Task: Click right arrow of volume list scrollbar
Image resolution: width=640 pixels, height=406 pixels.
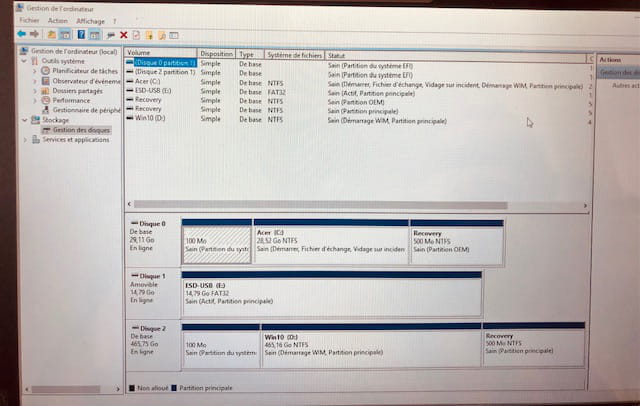Action: (585, 206)
